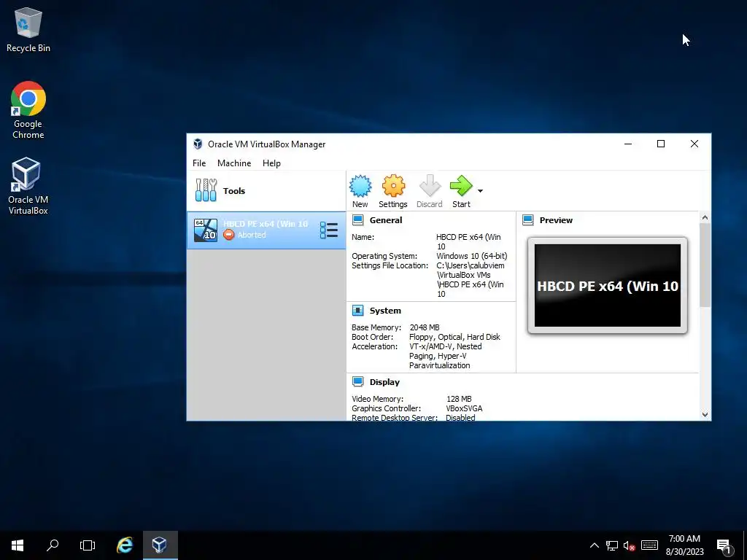Open taskbar Search magnifier
The width and height of the screenshot is (747, 560).
[53, 545]
